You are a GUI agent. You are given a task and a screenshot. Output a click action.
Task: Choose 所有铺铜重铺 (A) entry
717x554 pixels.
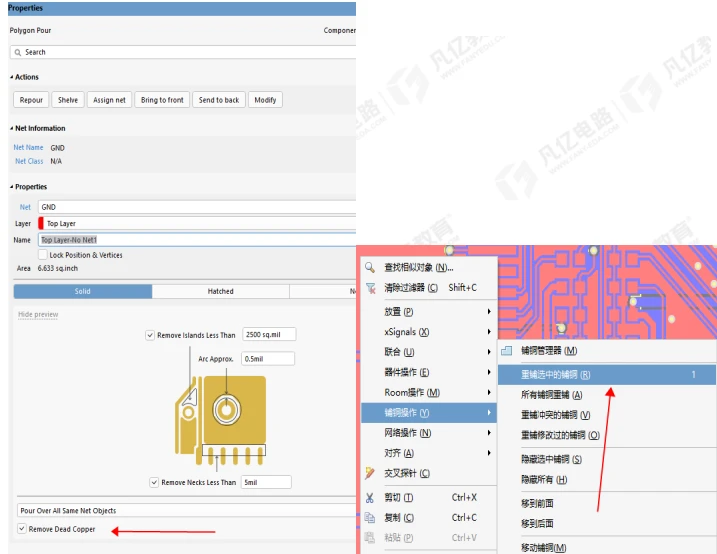(x=607, y=395)
